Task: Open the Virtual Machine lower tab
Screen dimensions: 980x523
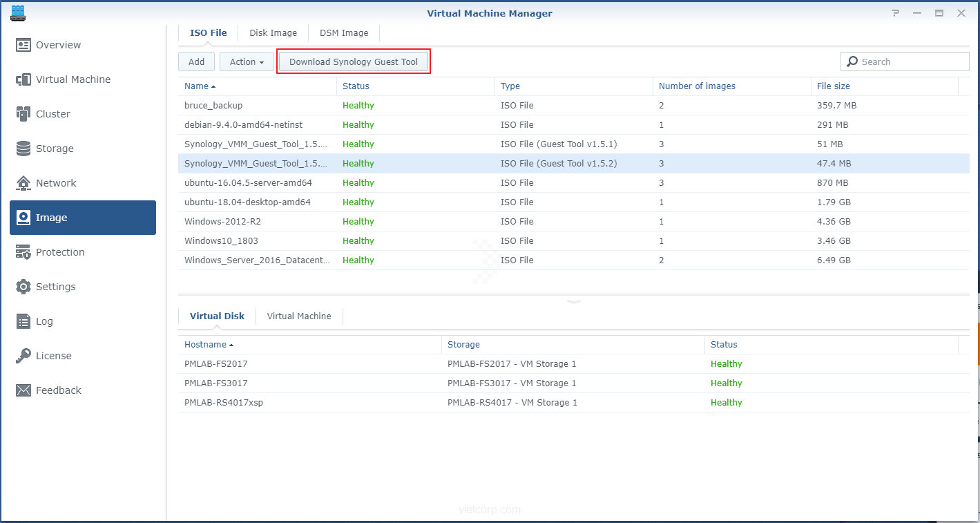Action: pyautogui.click(x=299, y=316)
